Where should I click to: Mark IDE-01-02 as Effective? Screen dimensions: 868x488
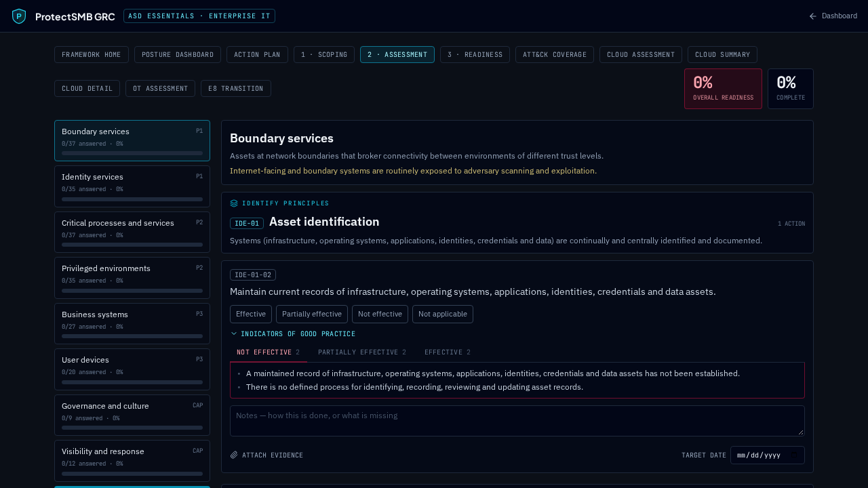coord(251,314)
